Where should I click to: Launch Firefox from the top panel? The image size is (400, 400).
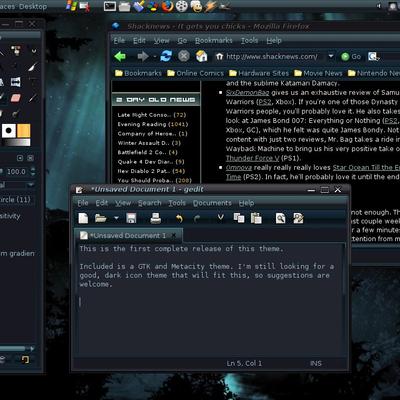click(x=167, y=6)
